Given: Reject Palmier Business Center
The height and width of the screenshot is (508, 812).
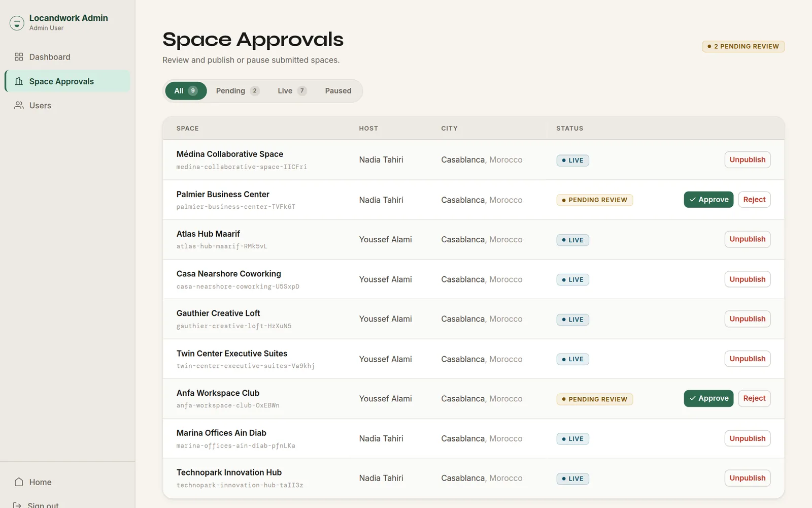Looking at the screenshot, I should point(754,200).
